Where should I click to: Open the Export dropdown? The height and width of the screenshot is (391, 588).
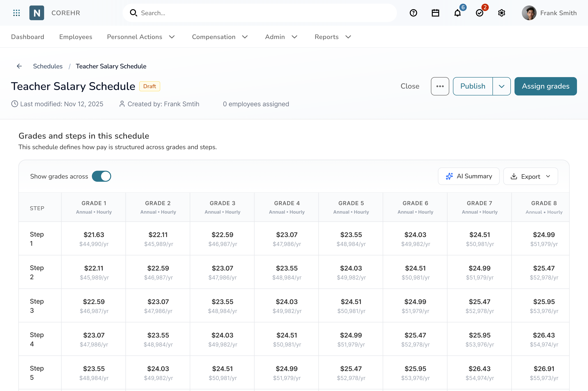click(x=530, y=176)
